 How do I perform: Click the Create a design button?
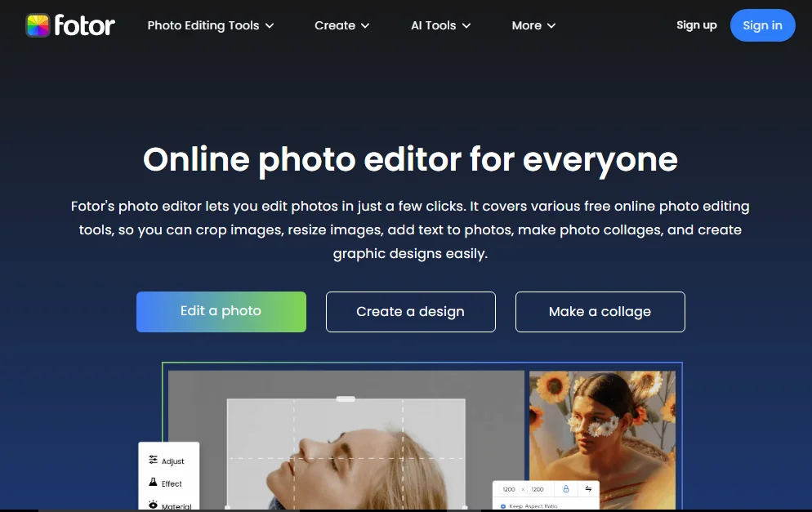tap(411, 312)
